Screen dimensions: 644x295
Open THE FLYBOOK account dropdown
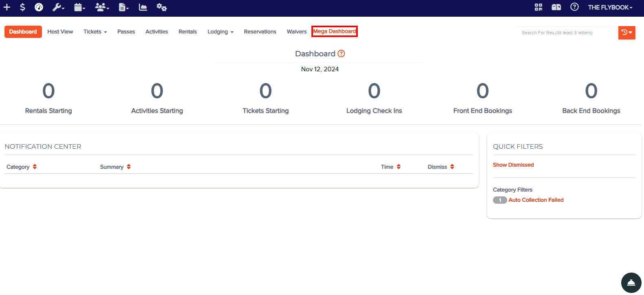pos(610,7)
